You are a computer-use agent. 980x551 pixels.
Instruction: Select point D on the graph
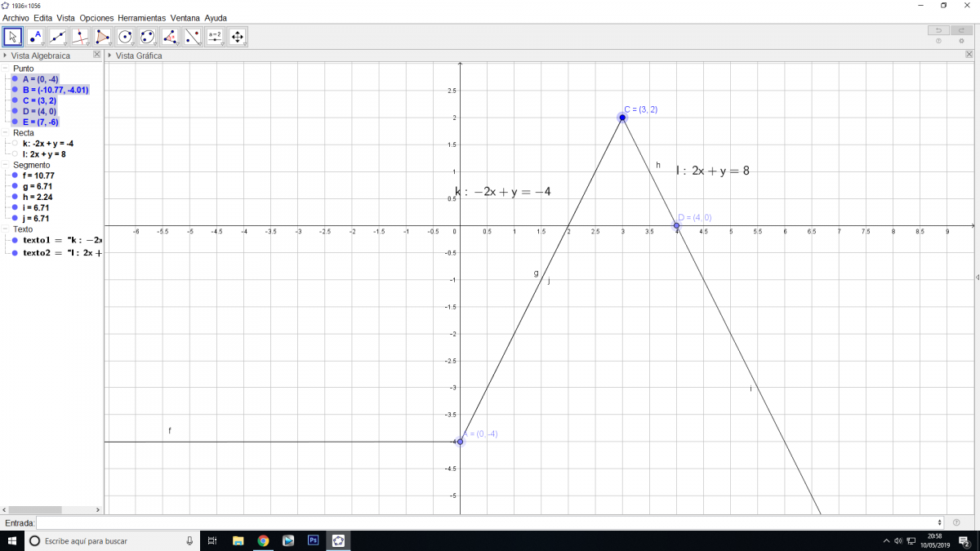pyautogui.click(x=676, y=225)
